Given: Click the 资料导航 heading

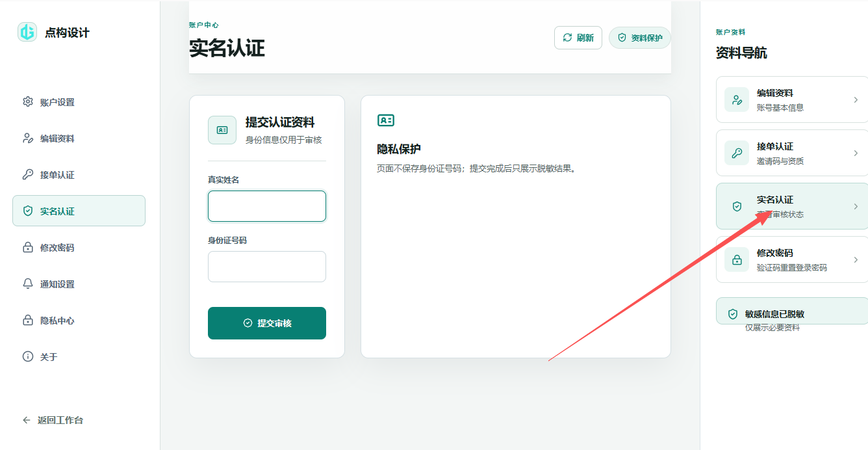Looking at the screenshot, I should (x=741, y=53).
